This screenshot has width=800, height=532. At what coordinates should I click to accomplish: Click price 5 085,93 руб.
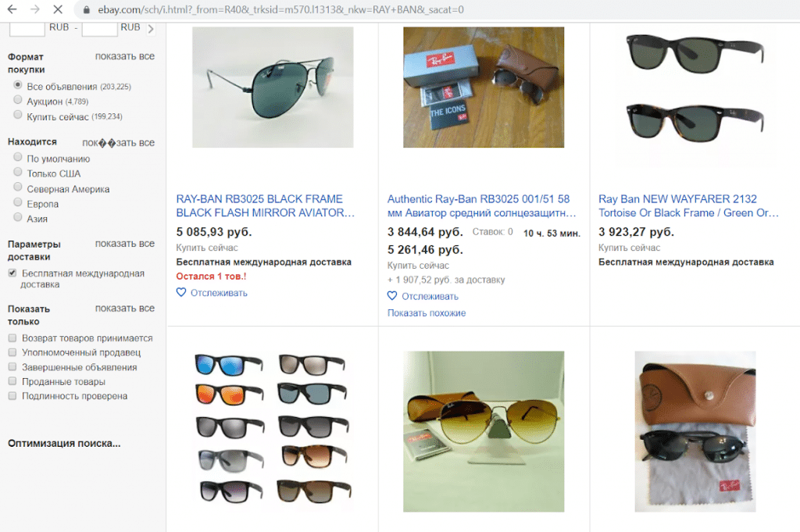click(x=214, y=232)
